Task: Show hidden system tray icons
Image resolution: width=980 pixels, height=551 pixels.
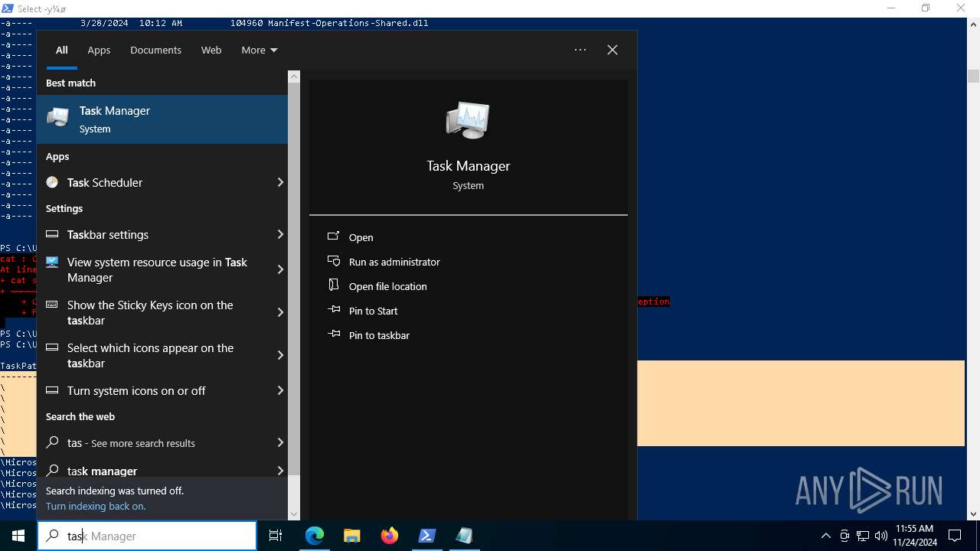Action: click(825, 536)
